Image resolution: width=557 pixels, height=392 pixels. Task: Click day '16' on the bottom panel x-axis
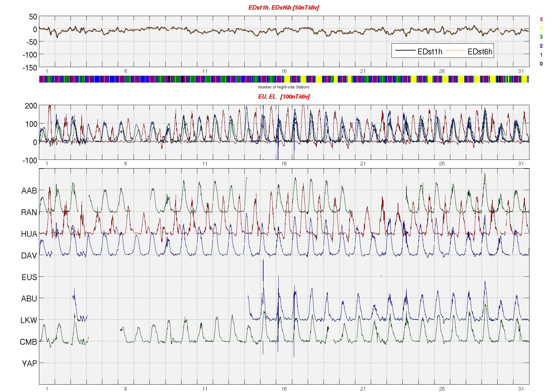click(x=284, y=389)
